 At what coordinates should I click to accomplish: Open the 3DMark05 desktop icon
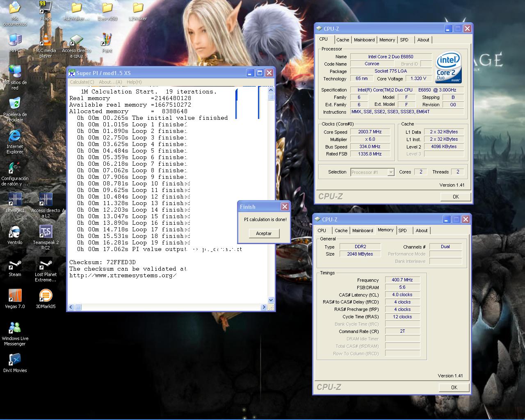click(x=46, y=296)
